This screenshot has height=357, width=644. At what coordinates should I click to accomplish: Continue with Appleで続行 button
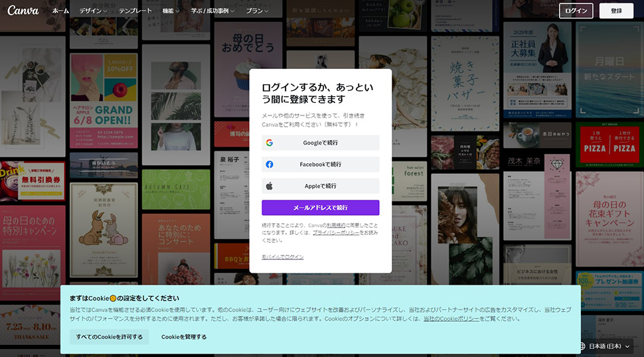pos(321,186)
